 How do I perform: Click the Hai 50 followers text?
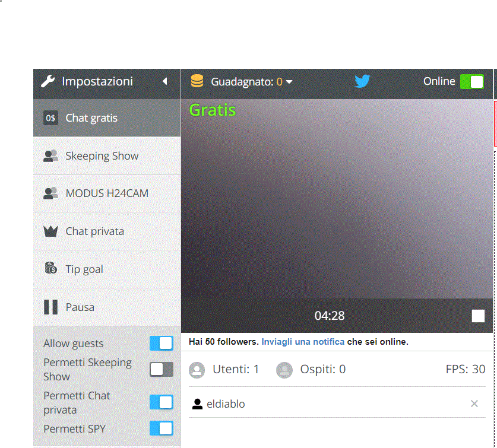coord(224,342)
